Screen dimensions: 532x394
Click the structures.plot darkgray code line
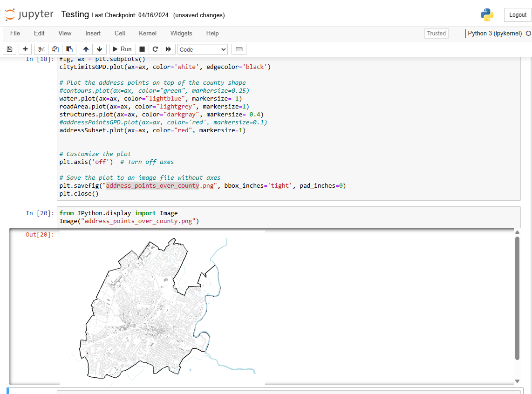[x=162, y=115]
